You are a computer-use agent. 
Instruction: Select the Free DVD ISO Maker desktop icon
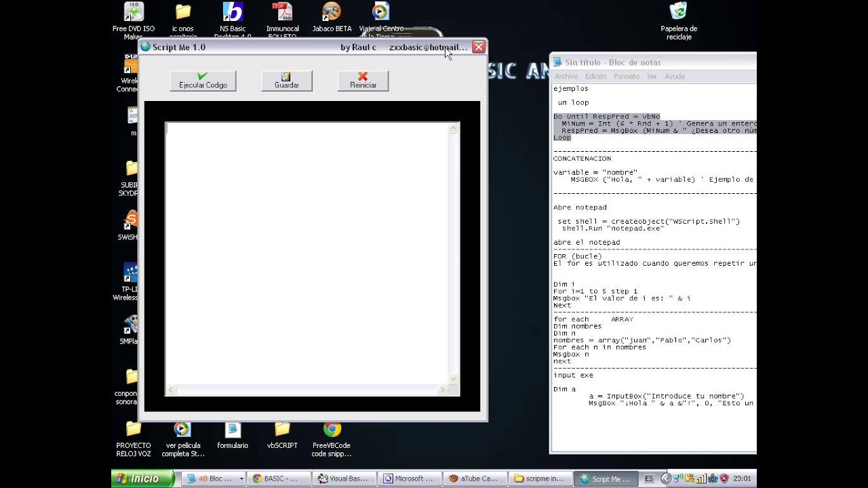[134, 20]
